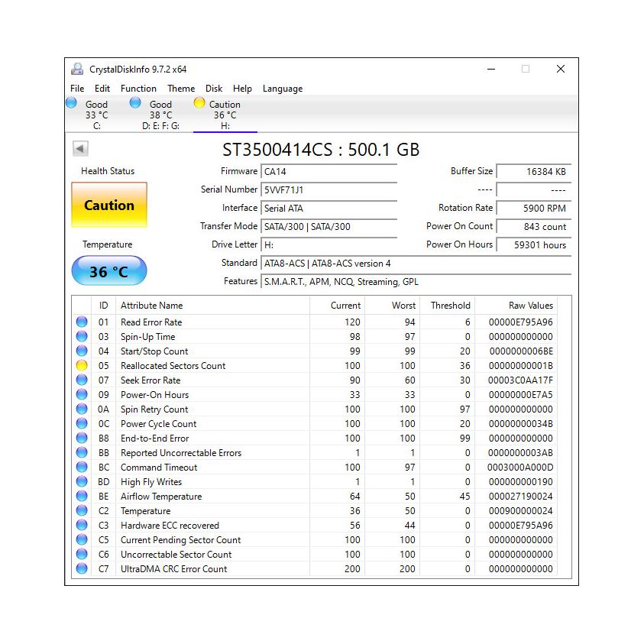Select the Good disk D: E: F: G: orb
644x644 pixels.
(135, 103)
